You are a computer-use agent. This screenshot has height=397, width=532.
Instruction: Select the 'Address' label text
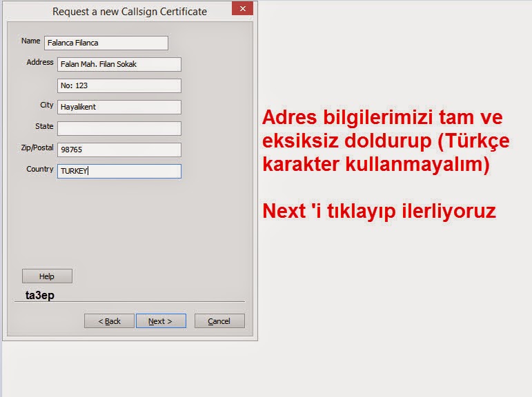40,62
